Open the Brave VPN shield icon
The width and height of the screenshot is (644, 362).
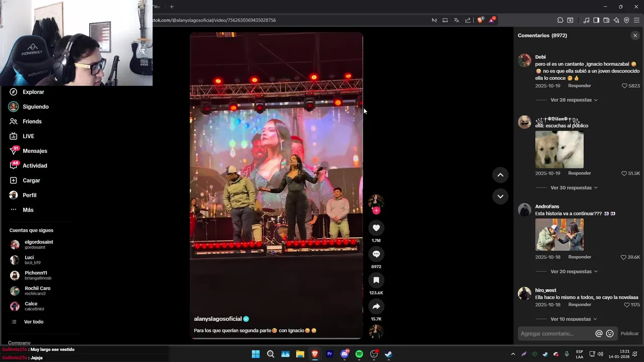point(626,20)
